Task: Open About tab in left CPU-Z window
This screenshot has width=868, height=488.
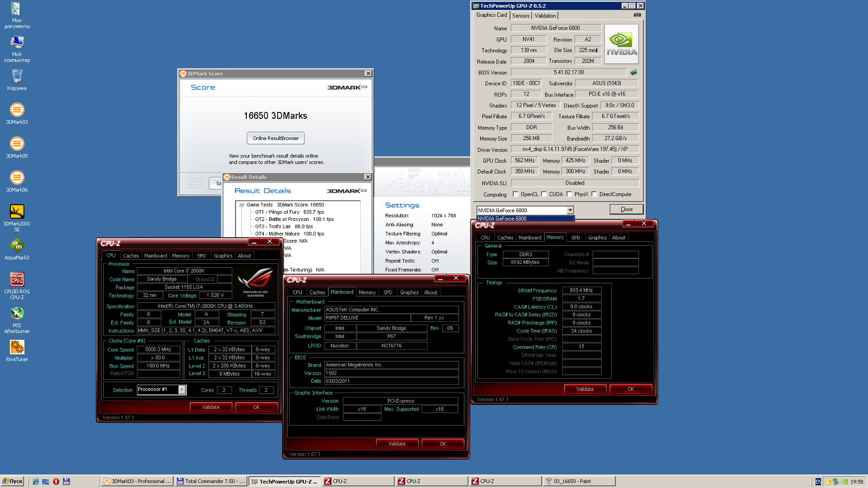Action: pos(245,256)
